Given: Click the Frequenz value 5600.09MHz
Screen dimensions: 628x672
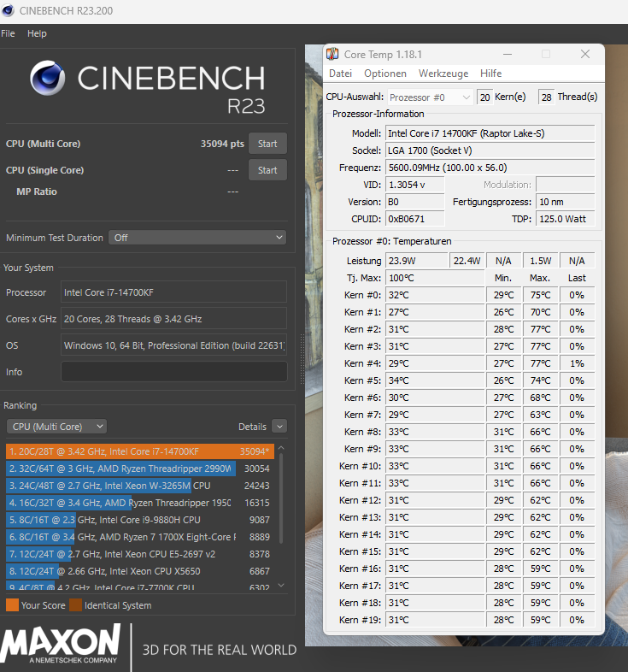Looking at the screenshot, I should [490, 168].
